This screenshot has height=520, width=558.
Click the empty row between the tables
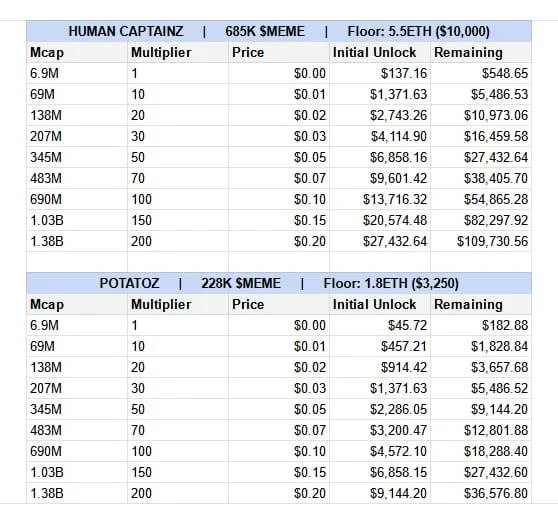279,262
